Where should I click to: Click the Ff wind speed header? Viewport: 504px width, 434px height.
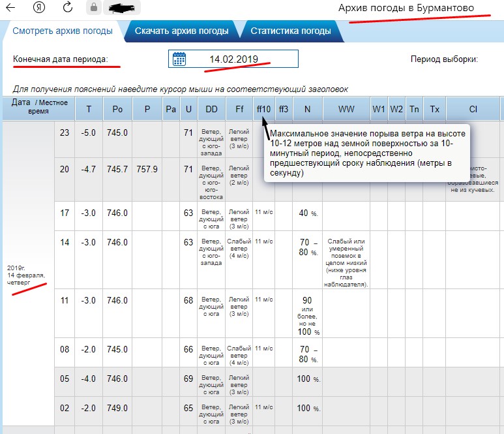pos(239,109)
